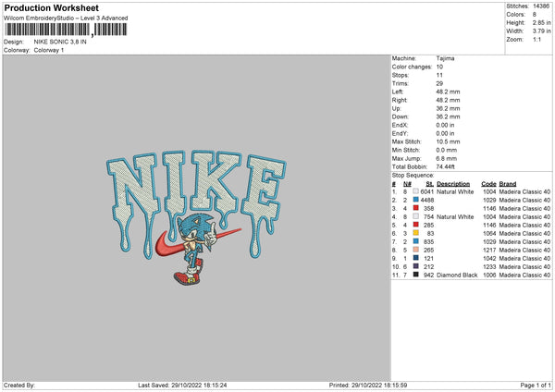The image size is (555, 392).
Task: Select the Total Bobbin value 74.44ft
Action: click(445, 166)
